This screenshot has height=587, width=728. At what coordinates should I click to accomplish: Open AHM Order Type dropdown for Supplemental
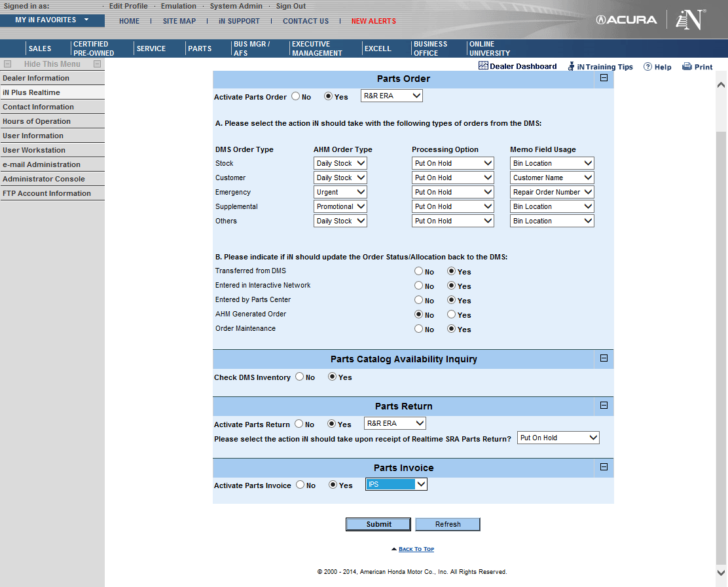pos(340,206)
